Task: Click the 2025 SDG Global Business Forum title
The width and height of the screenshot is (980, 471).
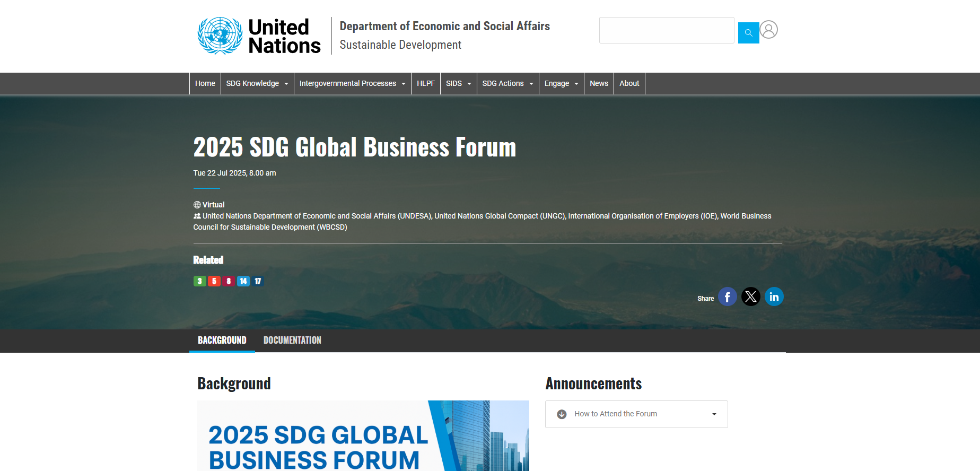Action: click(x=354, y=147)
